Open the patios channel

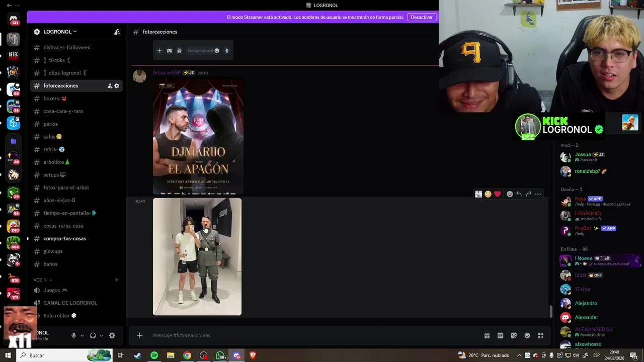[76, 124]
